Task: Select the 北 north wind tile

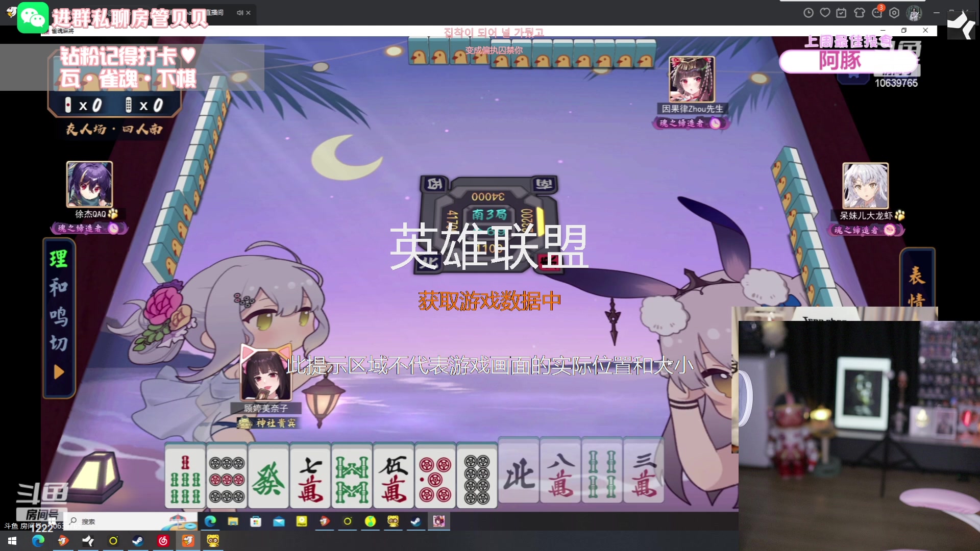Action: click(x=519, y=471)
